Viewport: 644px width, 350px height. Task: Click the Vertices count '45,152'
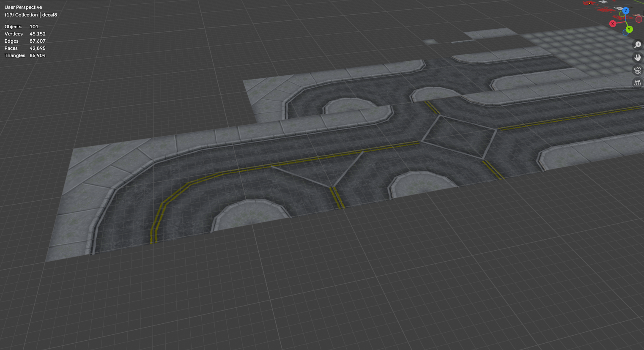click(x=38, y=34)
